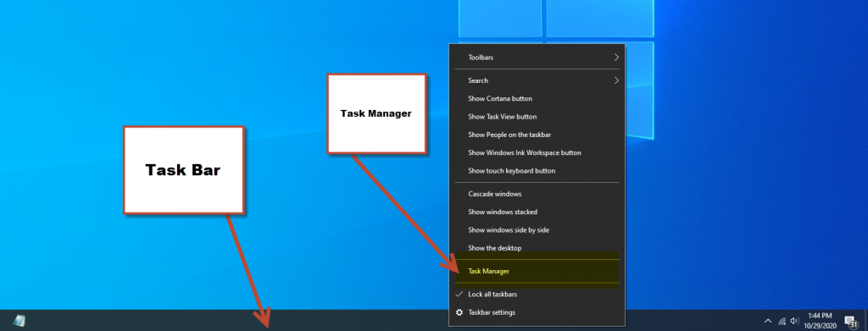Click the Show desktop sliver at the taskbar's far end
The height and width of the screenshot is (331, 868).
point(865,321)
